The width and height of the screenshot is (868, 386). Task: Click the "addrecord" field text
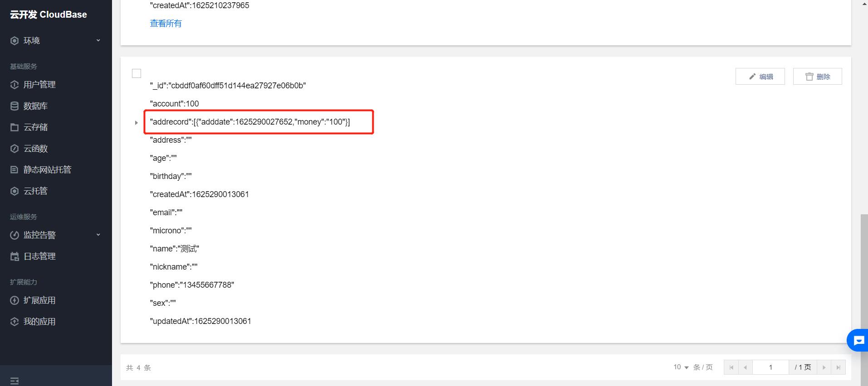pos(250,122)
